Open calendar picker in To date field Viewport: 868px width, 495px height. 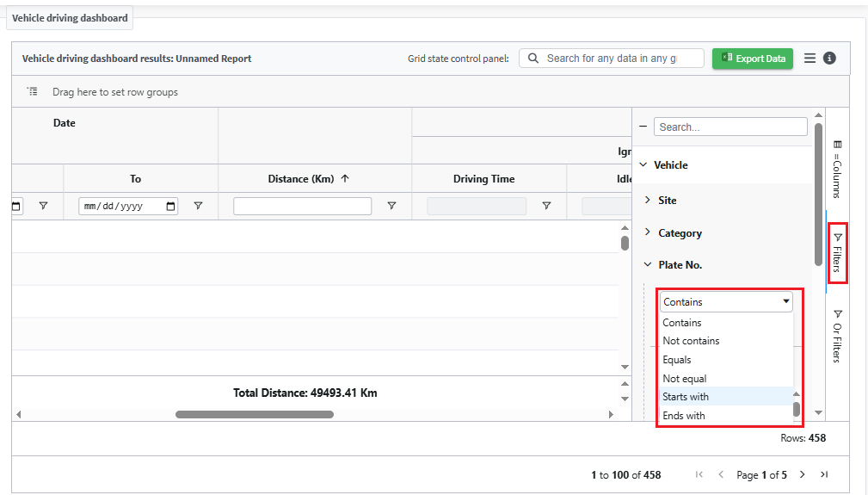(170, 207)
